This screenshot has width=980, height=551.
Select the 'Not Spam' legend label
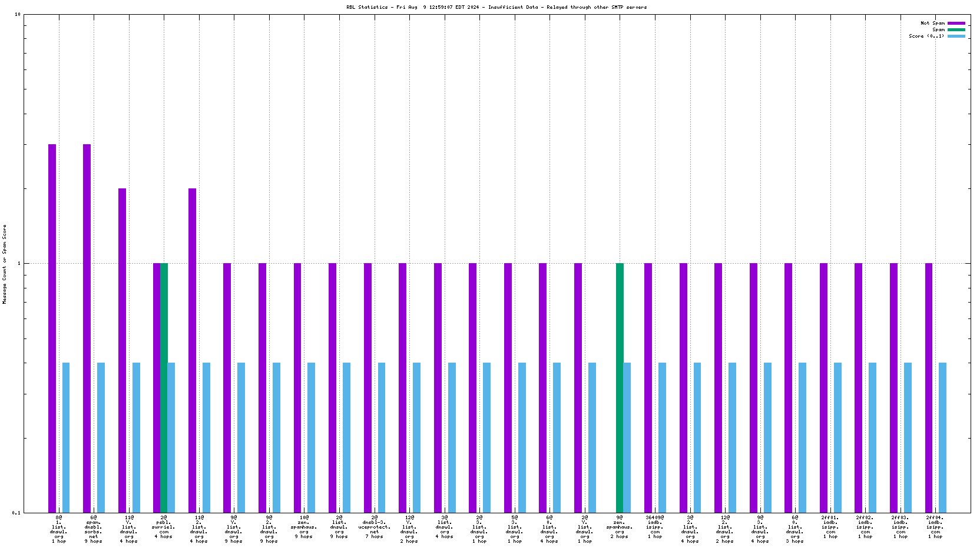click(932, 24)
